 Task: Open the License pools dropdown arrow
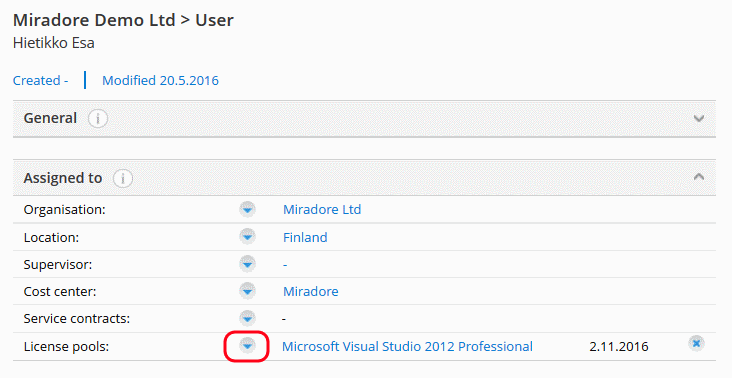247,346
